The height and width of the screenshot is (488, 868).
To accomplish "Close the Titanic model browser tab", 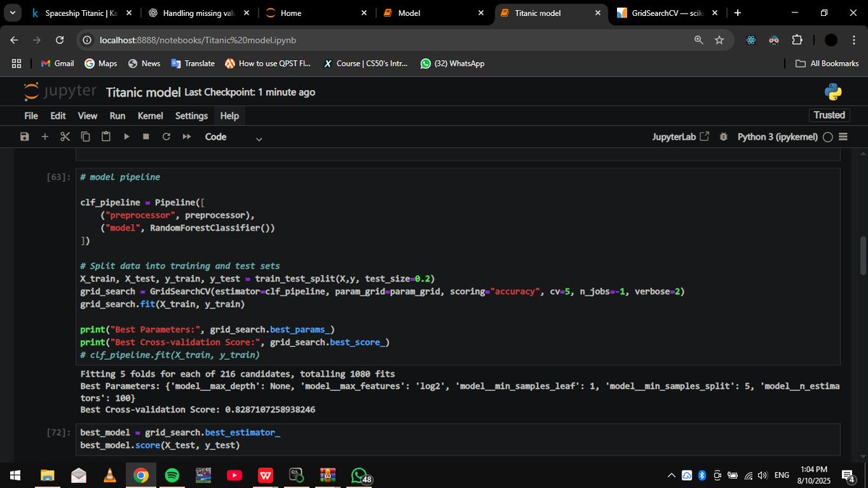I will click(597, 13).
